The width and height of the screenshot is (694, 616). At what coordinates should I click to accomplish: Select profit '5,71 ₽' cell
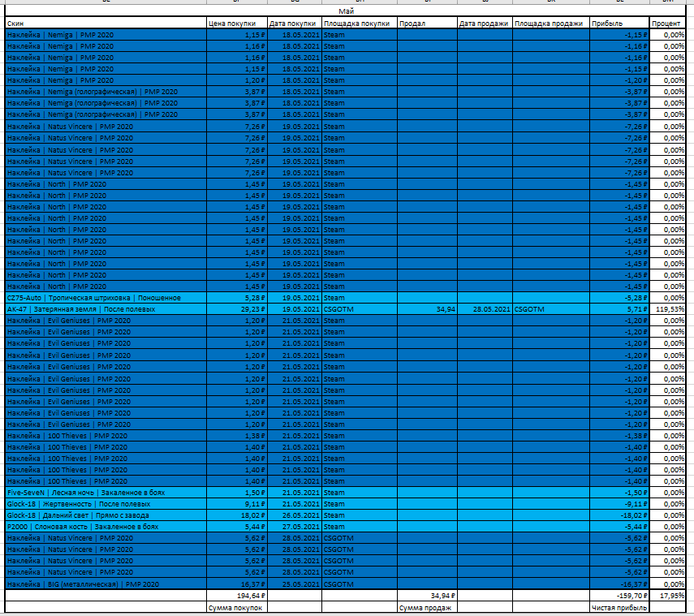pyautogui.click(x=619, y=309)
